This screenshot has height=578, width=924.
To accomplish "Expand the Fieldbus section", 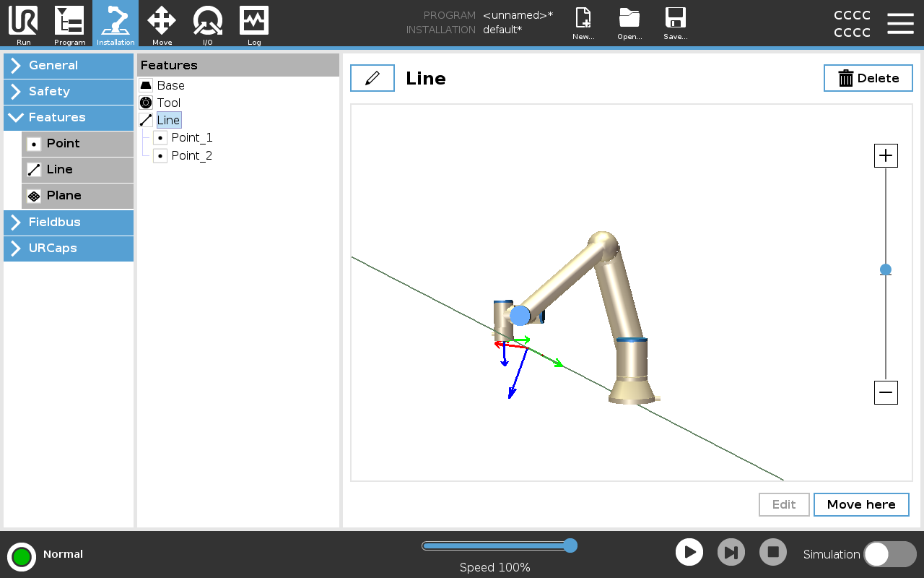I will [x=69, y=222].
